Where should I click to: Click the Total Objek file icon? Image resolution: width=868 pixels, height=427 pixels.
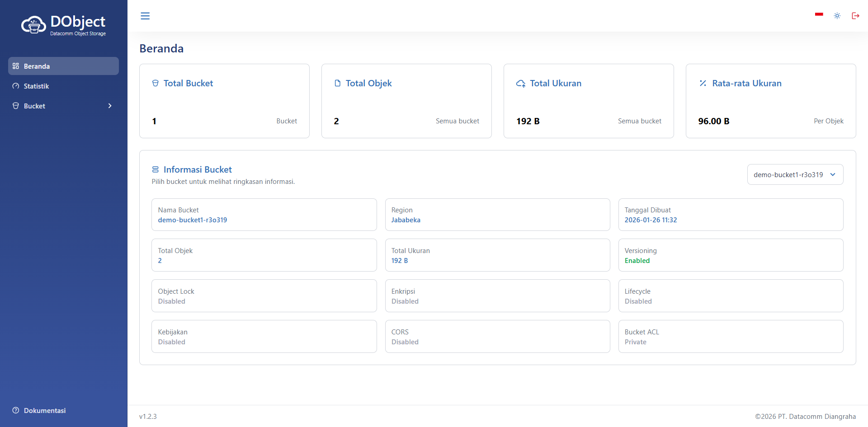338,83
